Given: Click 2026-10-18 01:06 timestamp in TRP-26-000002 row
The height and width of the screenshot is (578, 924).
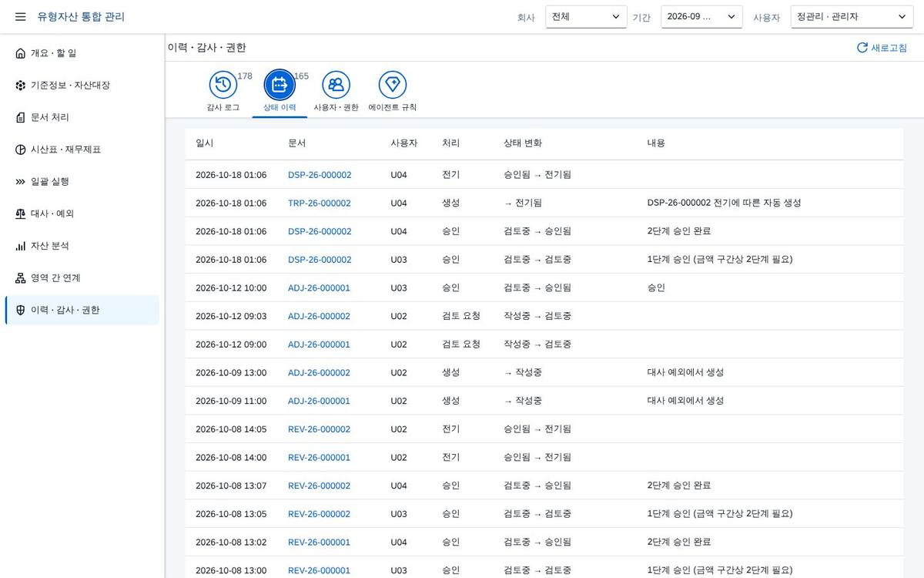Looking at the screenshot, I should pyautogui.click(x=231, y=203).
